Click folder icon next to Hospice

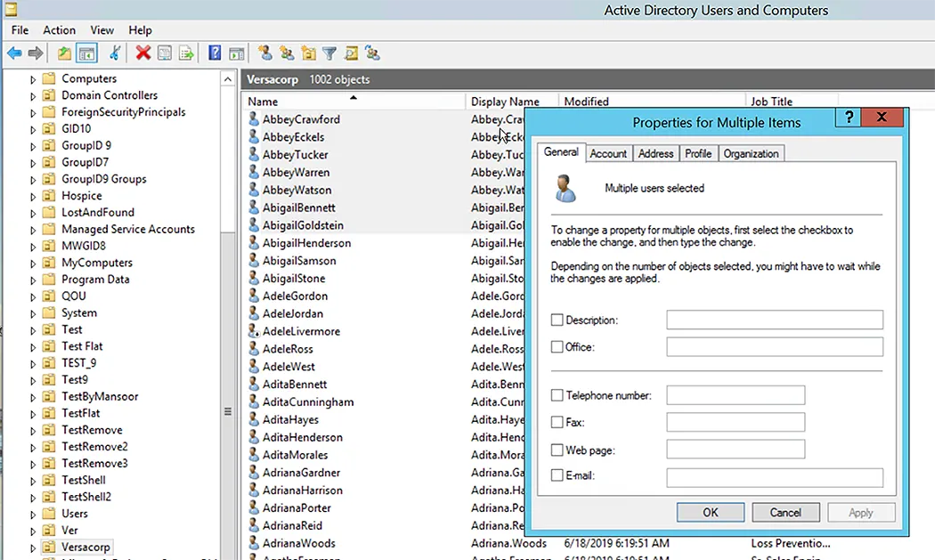point(50,196)
